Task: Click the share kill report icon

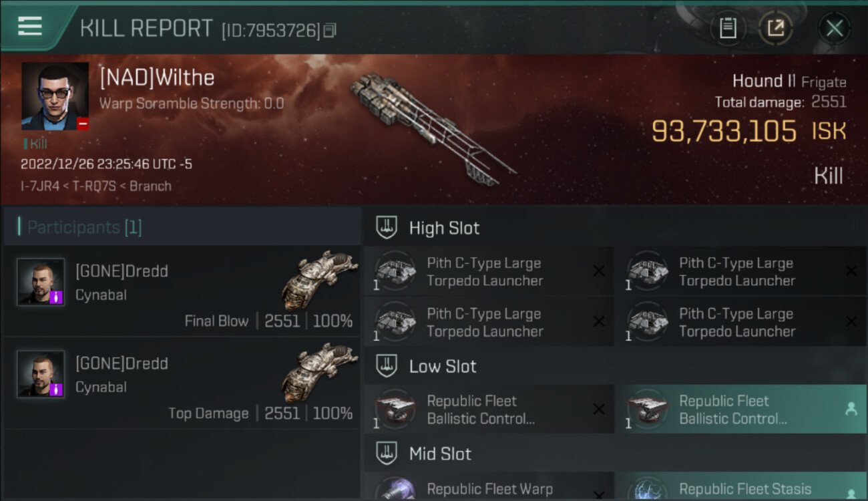Action: (x=775, y=28)
